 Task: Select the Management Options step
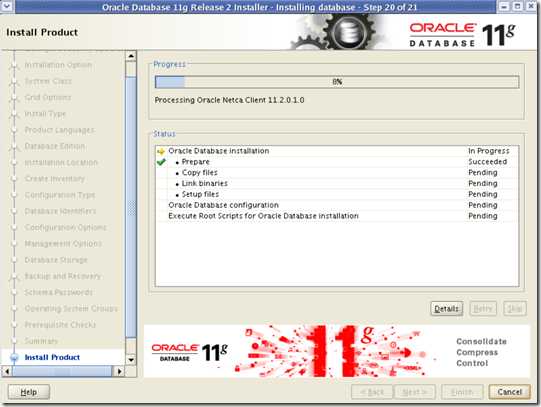pos(63,244)
